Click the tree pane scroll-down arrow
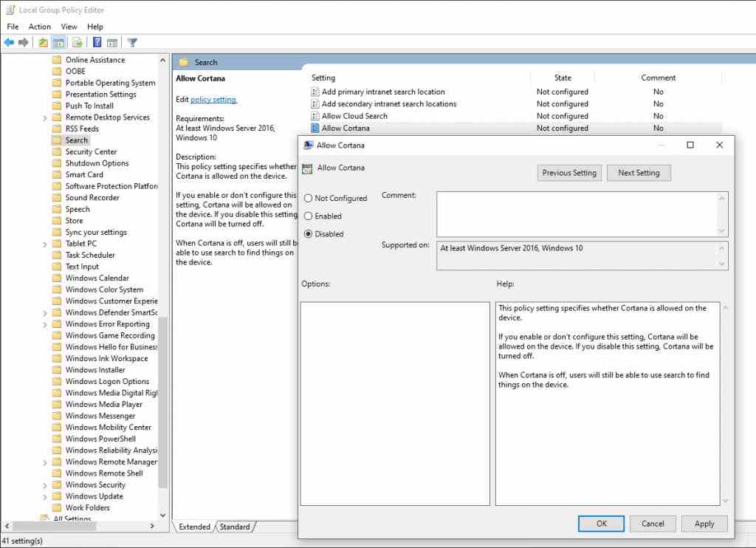Screen dimensions: 756x548 tap(162, 515)
